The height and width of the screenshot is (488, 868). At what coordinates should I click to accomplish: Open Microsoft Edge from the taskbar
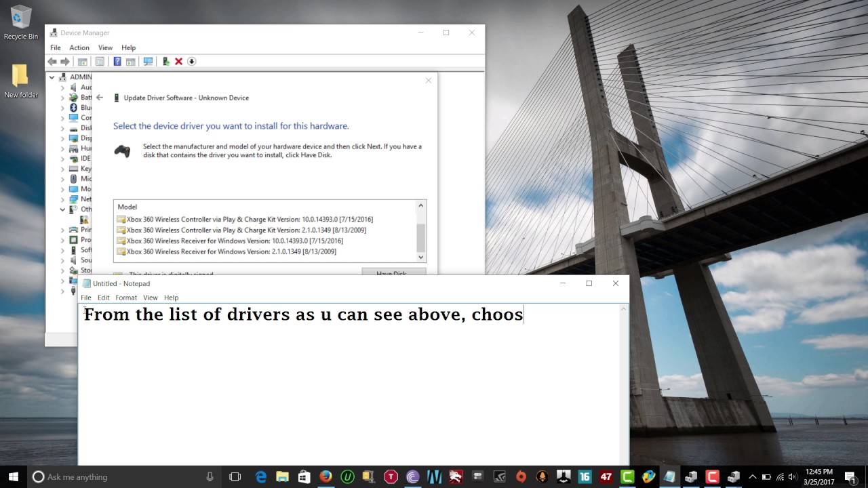click(261, 476)
